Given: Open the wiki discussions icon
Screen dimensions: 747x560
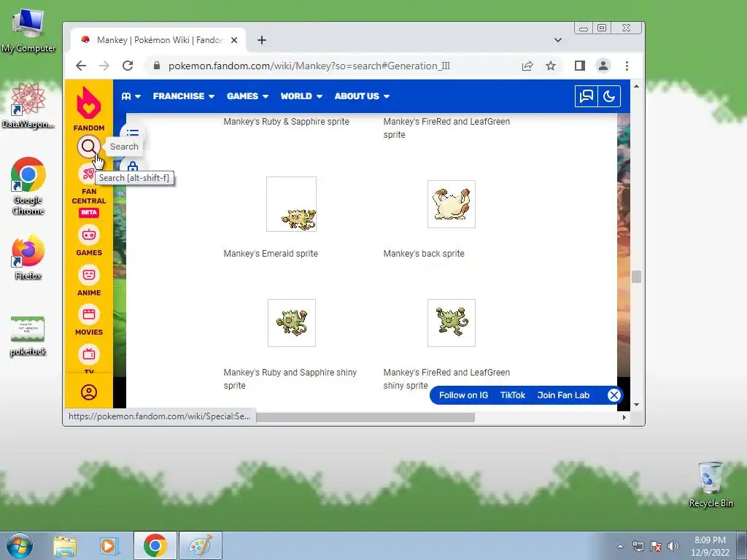Looking at the screenshot, I should 586,96.
